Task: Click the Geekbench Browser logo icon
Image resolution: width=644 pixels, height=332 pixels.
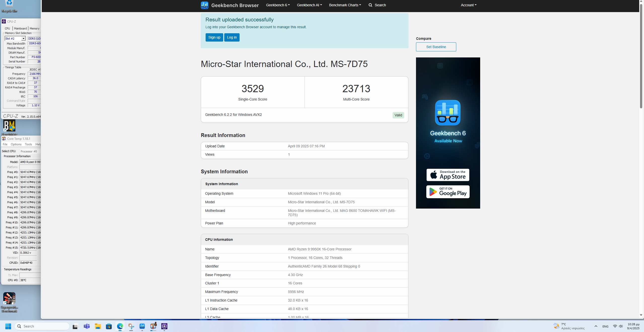Action: point(204,5)
